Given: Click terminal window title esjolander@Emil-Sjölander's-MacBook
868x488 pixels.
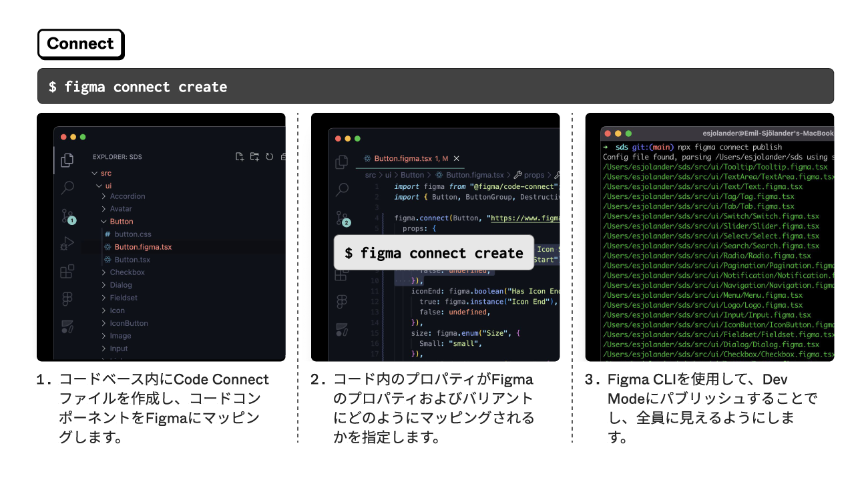Looking at the screenshot, I should [x=768, y=134].
